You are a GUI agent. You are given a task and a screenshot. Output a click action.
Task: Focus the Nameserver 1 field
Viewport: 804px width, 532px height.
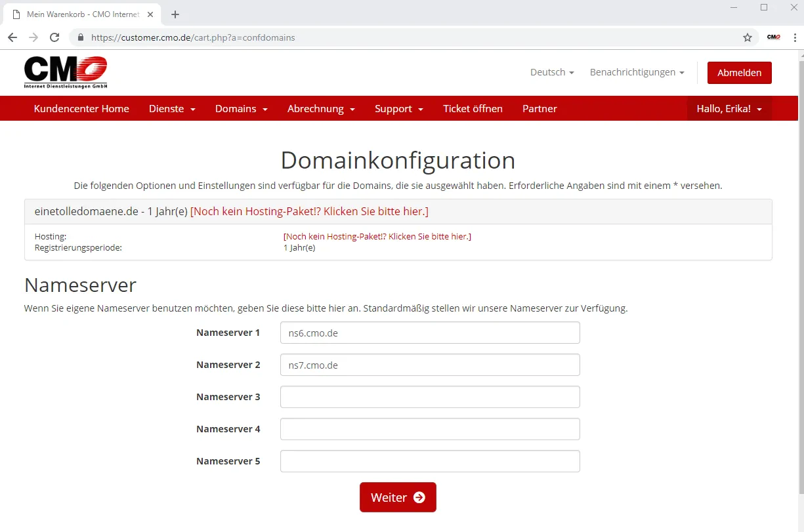tap(430, 333)
